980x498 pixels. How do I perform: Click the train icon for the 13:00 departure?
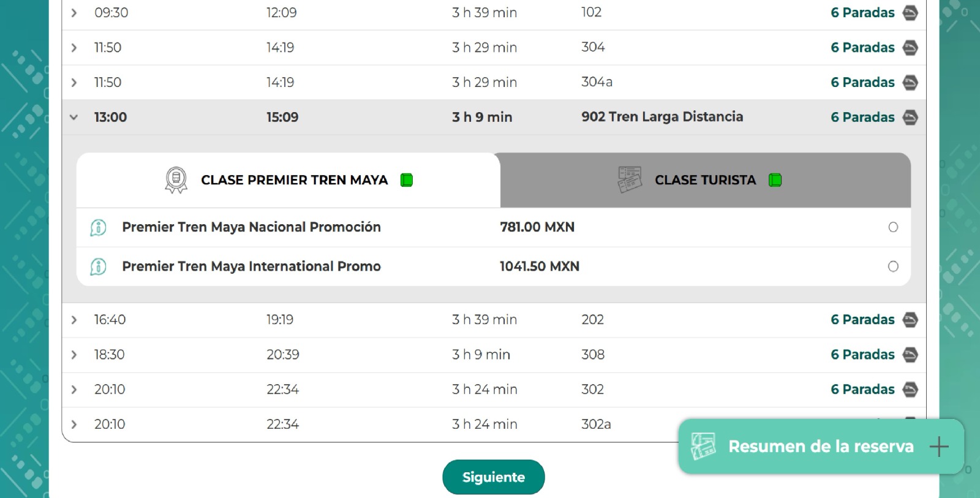[910, 118]
